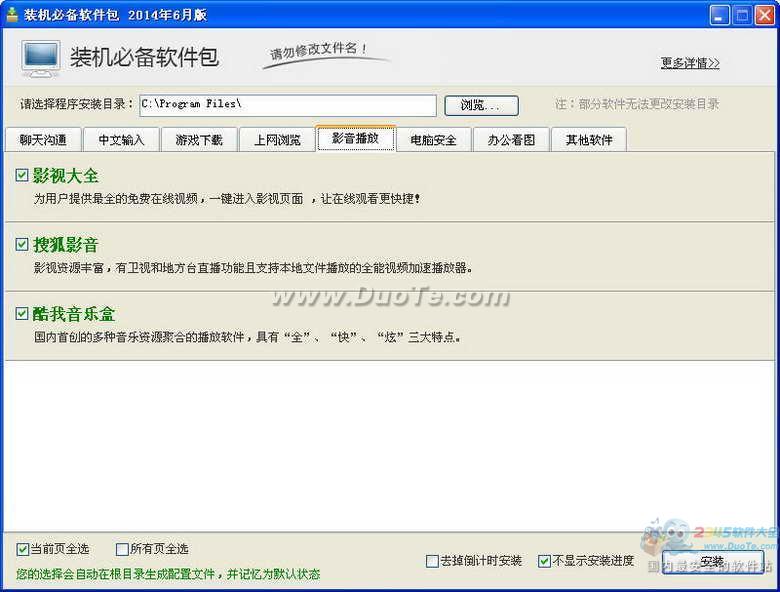
Task: Uncheck the 搜狐影音 checkbox
Action: click(x=22, y=244)
